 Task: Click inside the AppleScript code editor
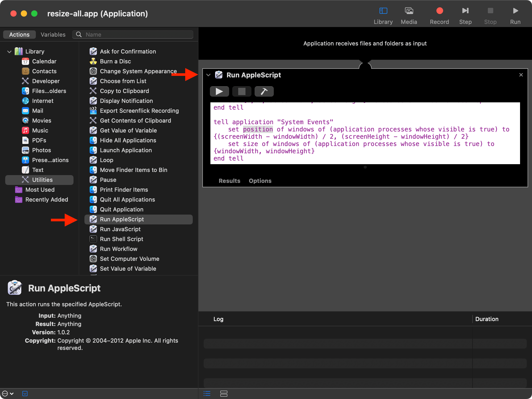tap(365, 133)
